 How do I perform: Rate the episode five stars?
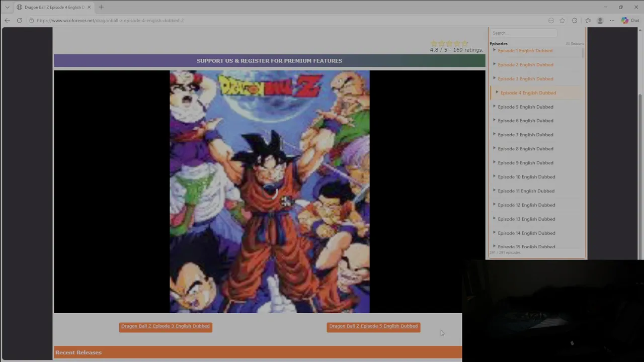click(464, 44)
